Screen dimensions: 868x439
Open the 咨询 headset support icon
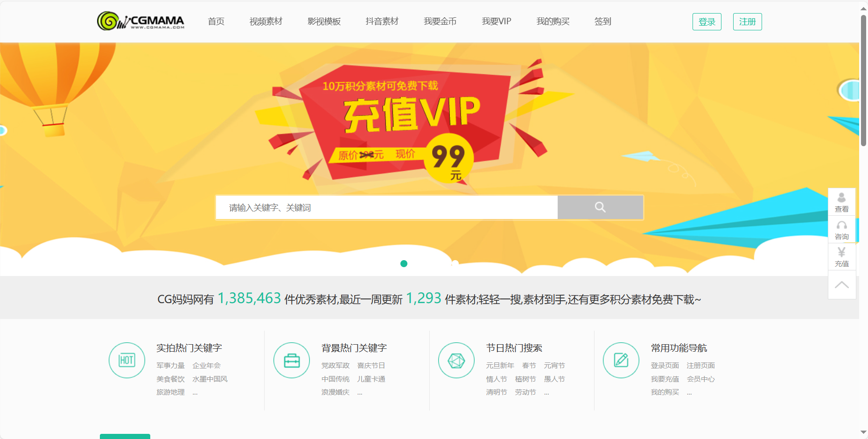click(x=842, y=229)
